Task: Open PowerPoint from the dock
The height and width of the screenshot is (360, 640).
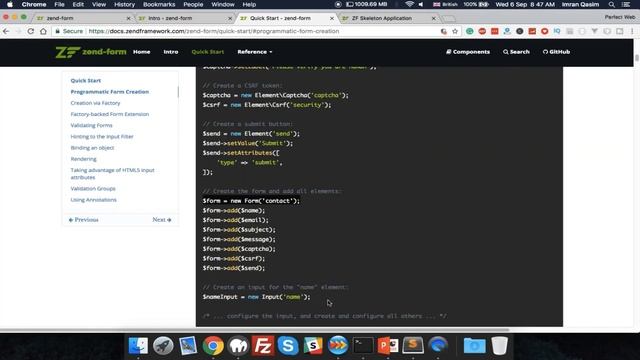Action: click(x=388, y=346)
